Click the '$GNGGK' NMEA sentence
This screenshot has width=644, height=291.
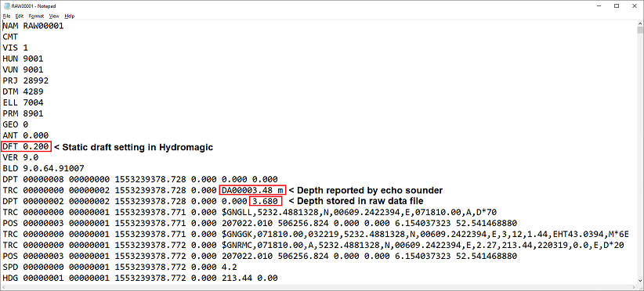pyautogui.click(x=425, y=234)
